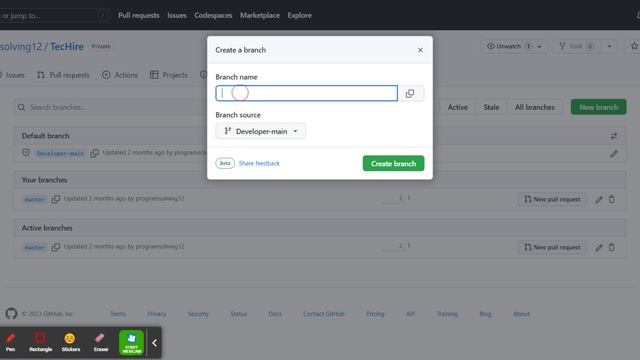Switch to the repository Projects tab
Screen dimensions: 640x360
(x=169, y=75)
